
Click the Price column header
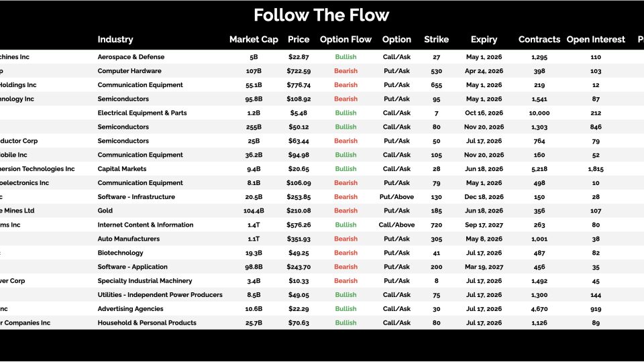coord(299,40)
